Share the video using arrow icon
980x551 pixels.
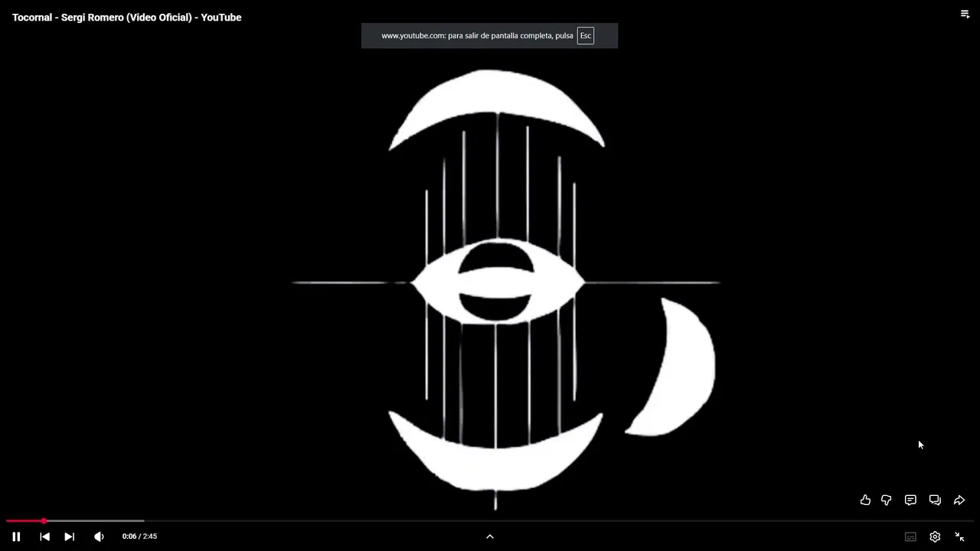pyautogui.click(x=959, y=500)
